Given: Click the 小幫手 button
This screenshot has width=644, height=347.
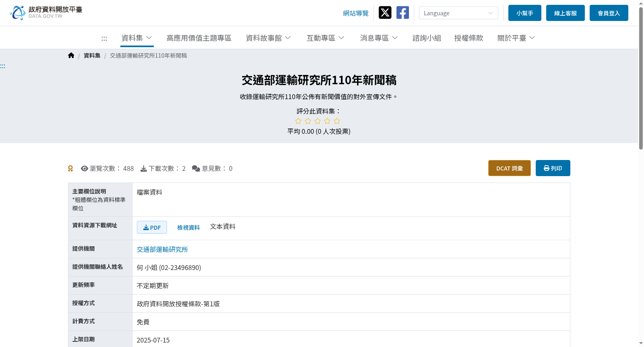Looking at the screenshot, I should (525, 13).
